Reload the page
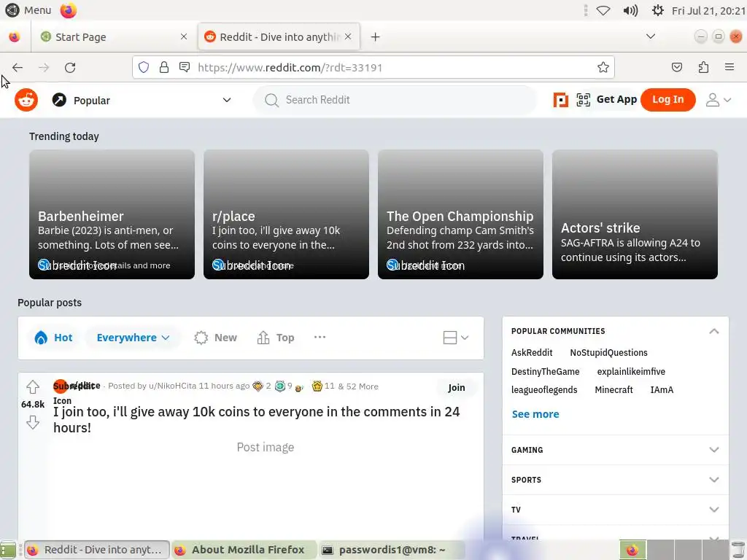Image resolution: width=747 pixels, height=560 pixels. coord(70,68)
